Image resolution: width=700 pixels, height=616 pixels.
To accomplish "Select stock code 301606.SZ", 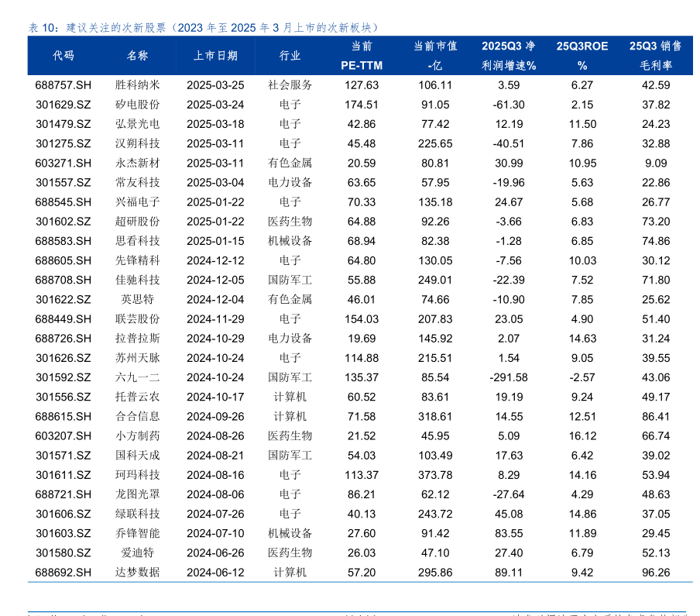I will click(x=63, y=514).
